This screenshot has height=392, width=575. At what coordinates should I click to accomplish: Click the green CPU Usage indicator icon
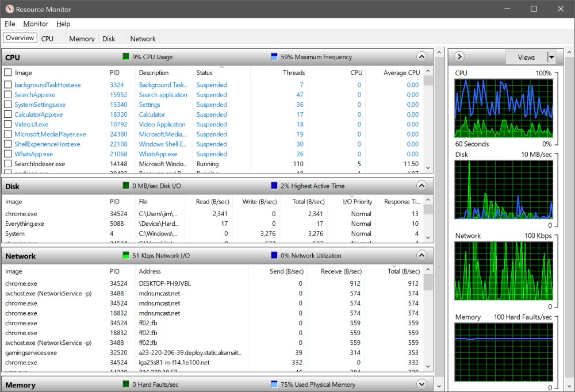(125, 56)
